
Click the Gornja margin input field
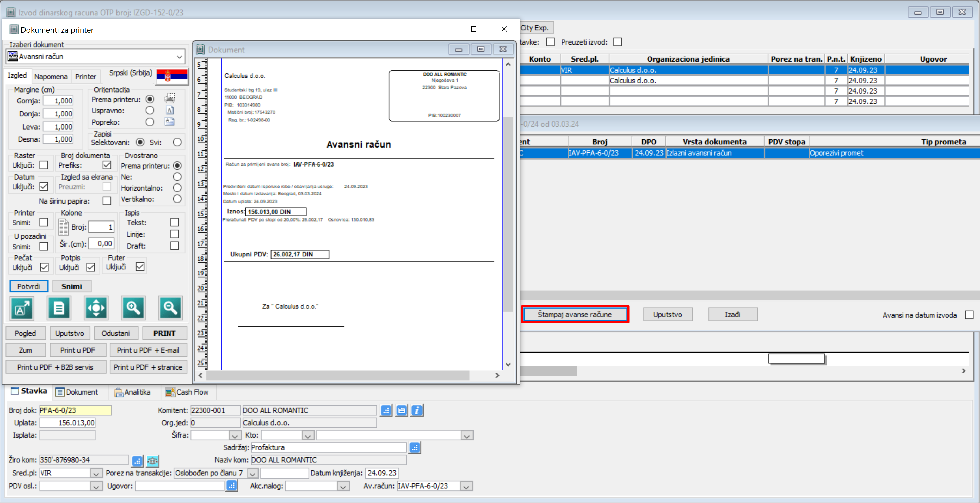coord(58,100)
